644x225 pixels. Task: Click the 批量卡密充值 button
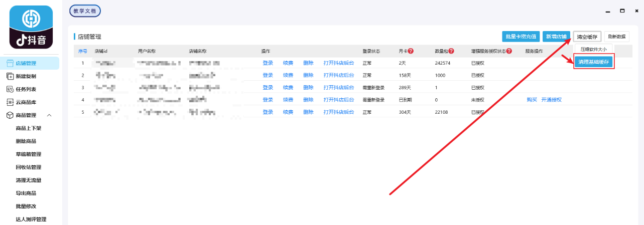click(x=521, y=37)
